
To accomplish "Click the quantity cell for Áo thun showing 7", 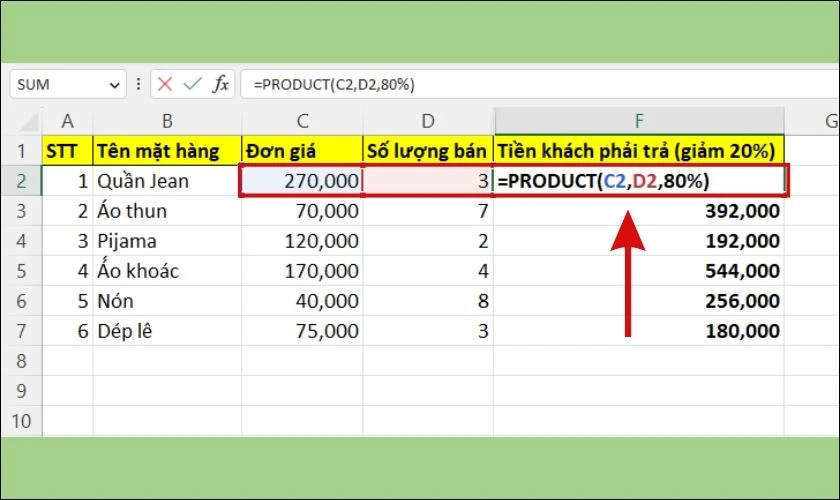I will (x=428, y=211).
